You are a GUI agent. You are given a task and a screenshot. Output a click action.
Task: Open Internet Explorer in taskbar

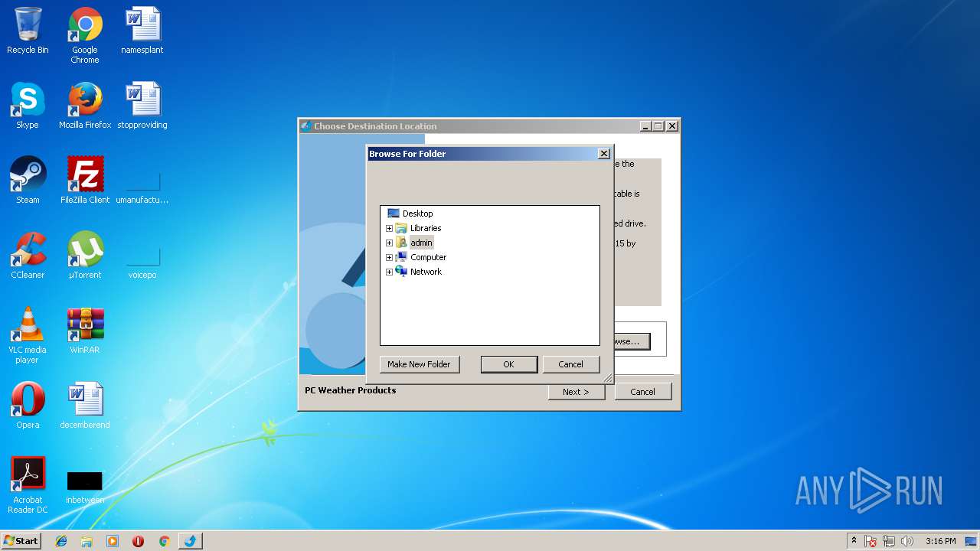point(61,541)
